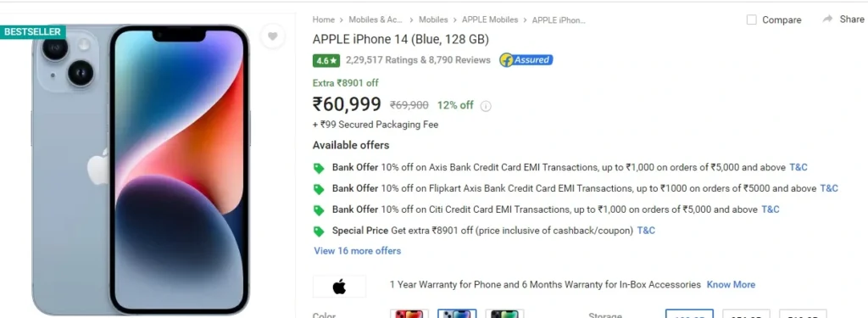
Task: Add iPhone to wishlist with heart icon
Action: pyautogui.click(x=272, y=36)
